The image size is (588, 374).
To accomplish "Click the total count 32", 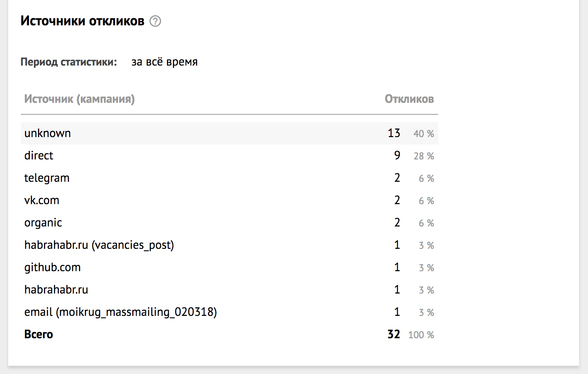I will tap(394, 335).
